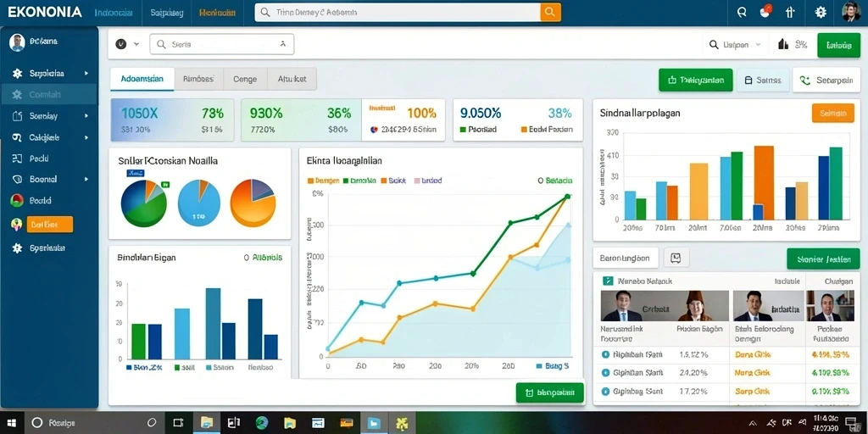Click the icon beside Pacid in sidebar
The height and width of the screenshot is (434, 868).
pyautogui.click(x=17, y=159)
